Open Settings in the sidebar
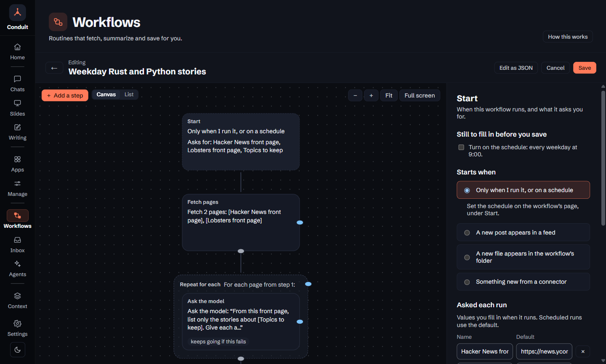The width and height of the screenshot is (606, 364). coord(17,328)
